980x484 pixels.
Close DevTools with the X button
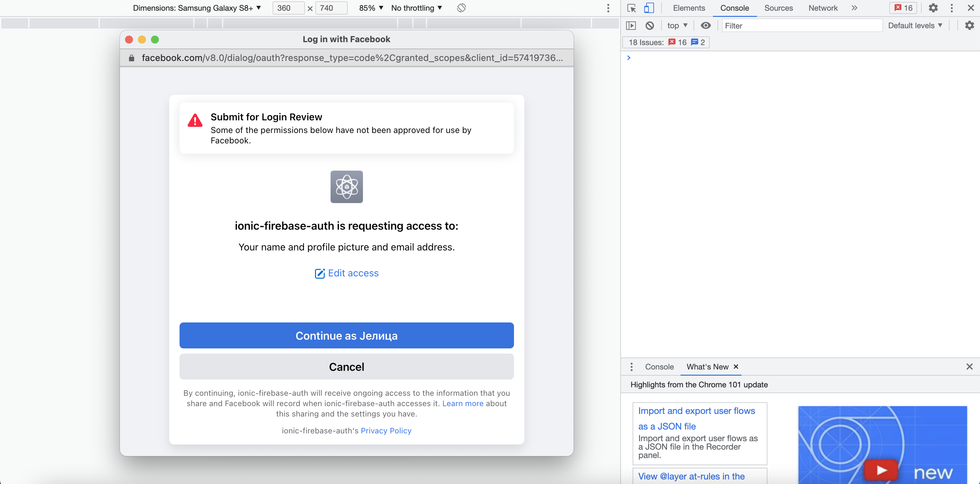point(971,8)
